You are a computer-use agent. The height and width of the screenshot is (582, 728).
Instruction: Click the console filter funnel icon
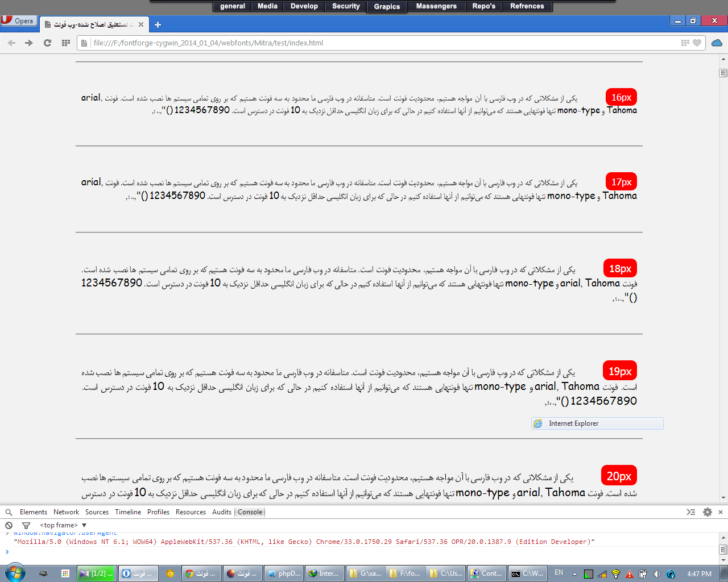(26, 525)
